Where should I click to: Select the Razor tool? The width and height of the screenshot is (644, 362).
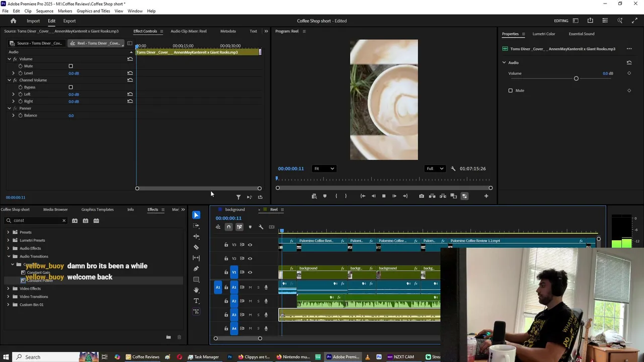(196, 247)
